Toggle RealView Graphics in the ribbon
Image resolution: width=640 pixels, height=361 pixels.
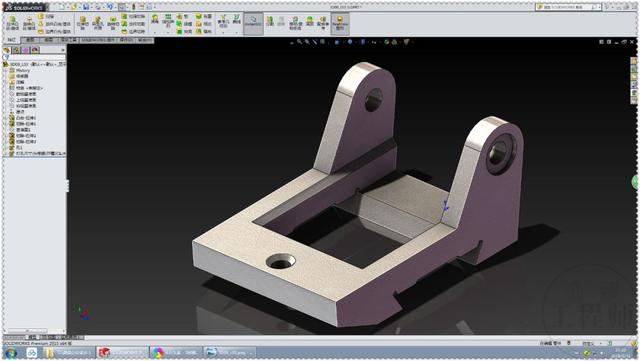(x=340, y=23)
